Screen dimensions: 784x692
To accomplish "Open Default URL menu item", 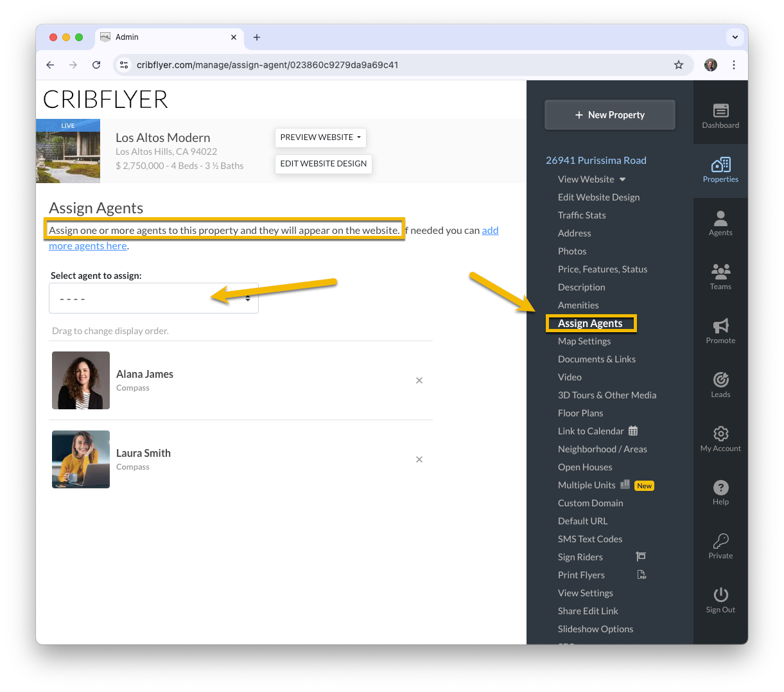I will coord(582,521).
